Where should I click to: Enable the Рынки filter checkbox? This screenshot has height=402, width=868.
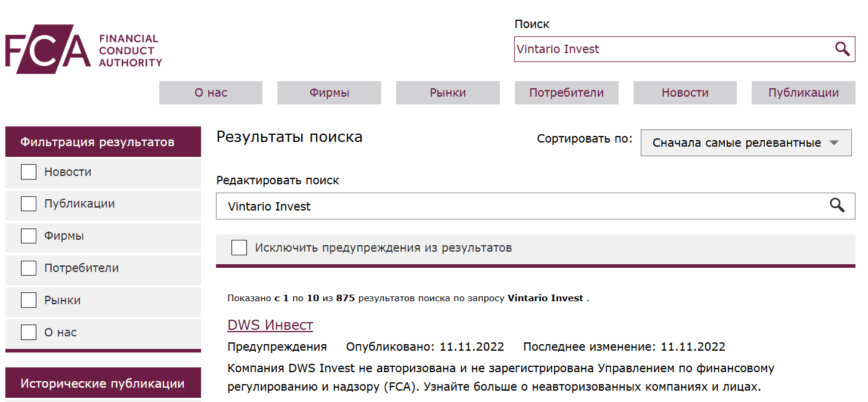click(x=28, y=300)
